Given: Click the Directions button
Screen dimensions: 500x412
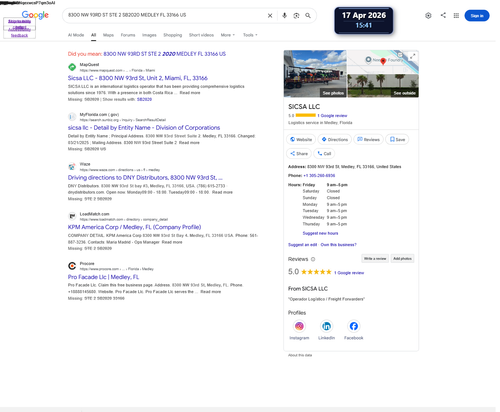Looking at the screenshot, I should pyautogui.click(x=334, y=139).
